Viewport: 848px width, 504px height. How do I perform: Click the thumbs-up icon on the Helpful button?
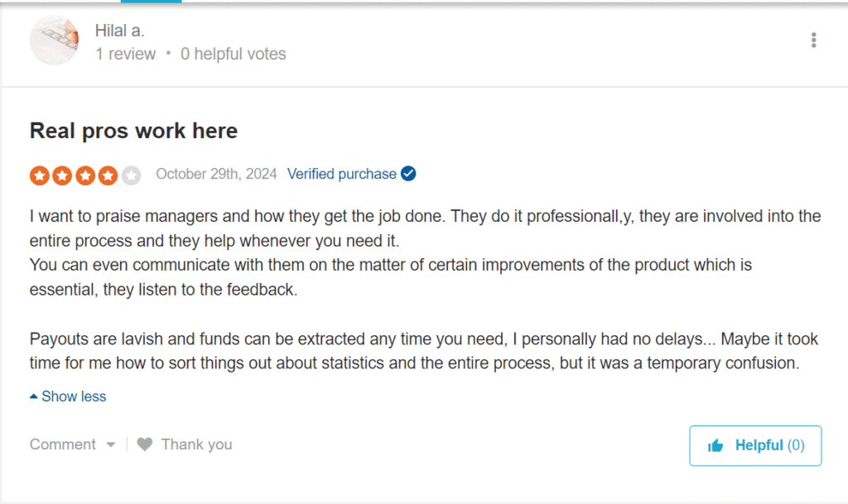pyautogui.click(x=715, y=445)
